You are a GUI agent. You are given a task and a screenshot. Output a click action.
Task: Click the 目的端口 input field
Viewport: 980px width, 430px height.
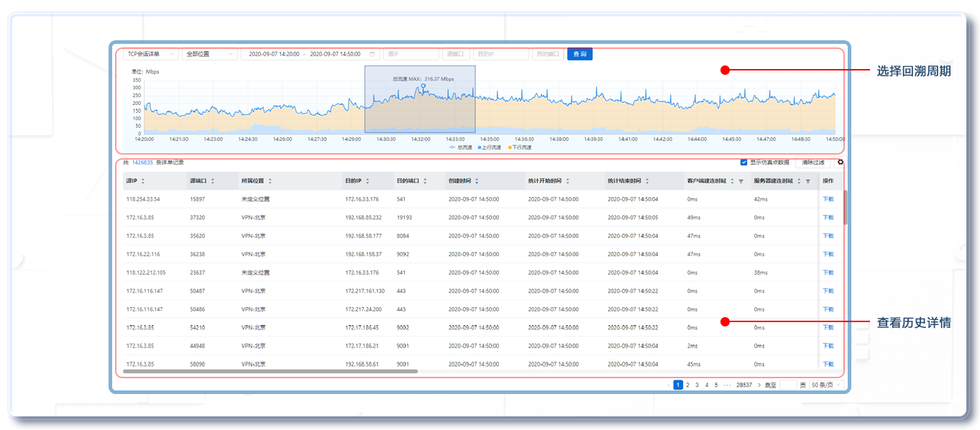point(548,54)
